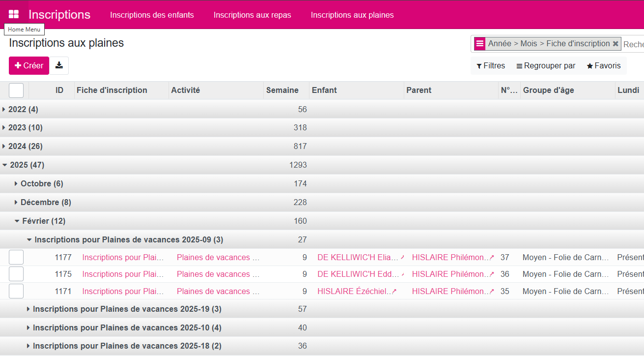Screen dimensions: 644x356
Task: Open child DE KELLIWIC'H Edd… link
Action: click(358, 274)
